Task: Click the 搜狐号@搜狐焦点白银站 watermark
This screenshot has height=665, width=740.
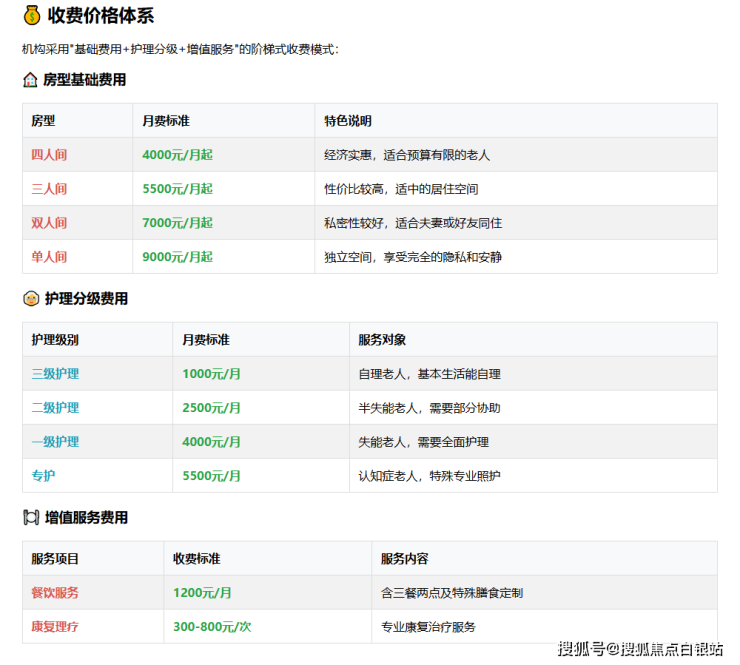Action: [x=640, y=649]
